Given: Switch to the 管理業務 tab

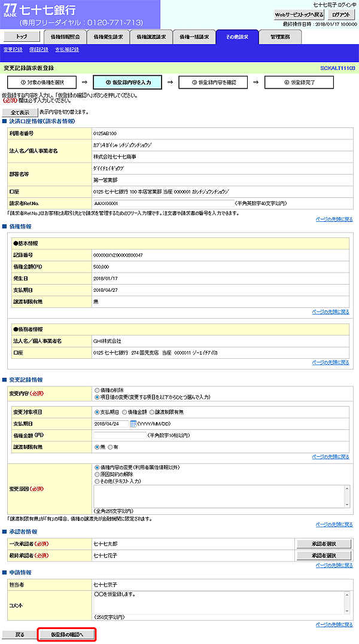Looking at the screenshot, I should click(x=281, y=37).
